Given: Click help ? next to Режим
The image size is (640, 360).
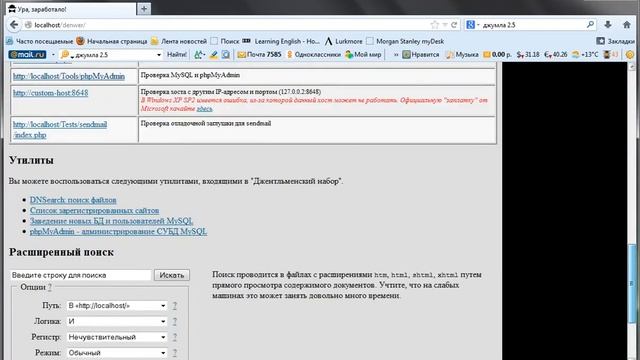Looking at the screenshot, I should (174, 353).
